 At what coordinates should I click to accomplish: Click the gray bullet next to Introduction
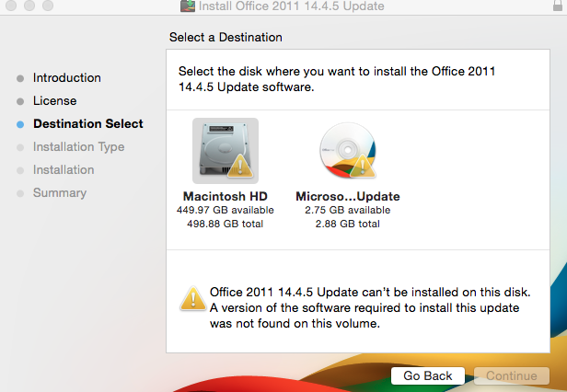[x=20, y=78]
